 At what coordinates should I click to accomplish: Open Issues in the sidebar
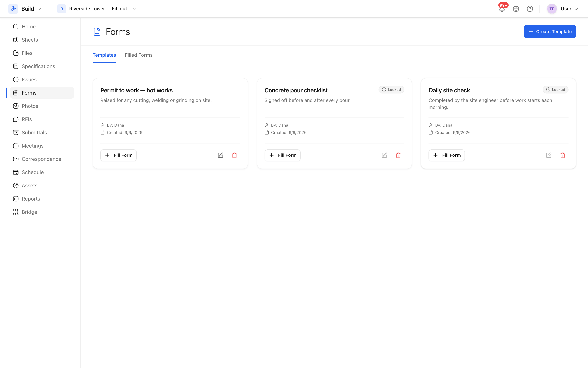click(x=42, y=80)
